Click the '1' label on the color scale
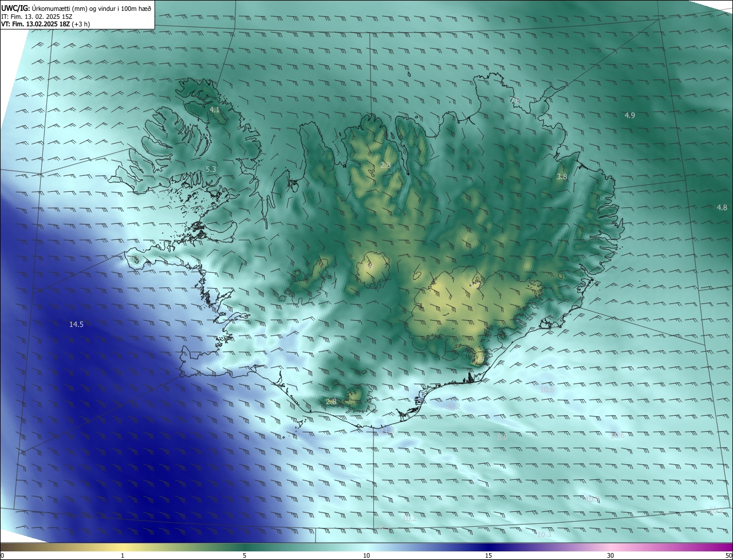The image size is (733, 560). click(x=123, y=555)
